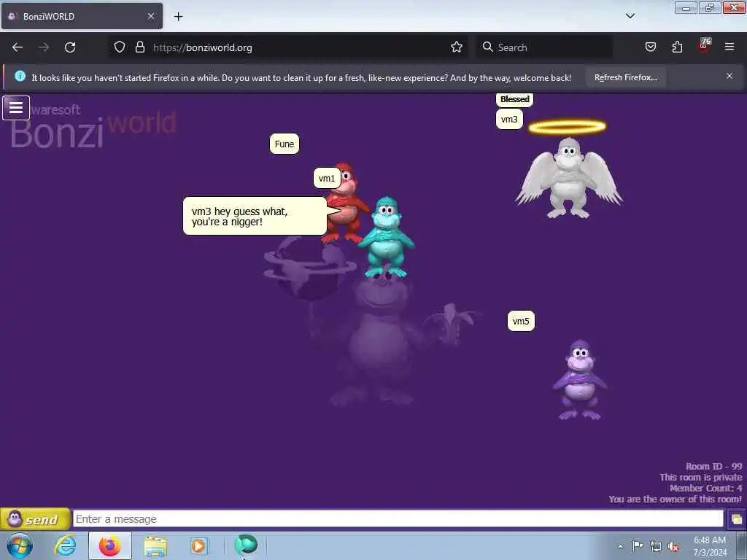Dismiss the Firefox refresh notification bar
This screenshot has width=747, height=560.
click(x=729, y=76)
